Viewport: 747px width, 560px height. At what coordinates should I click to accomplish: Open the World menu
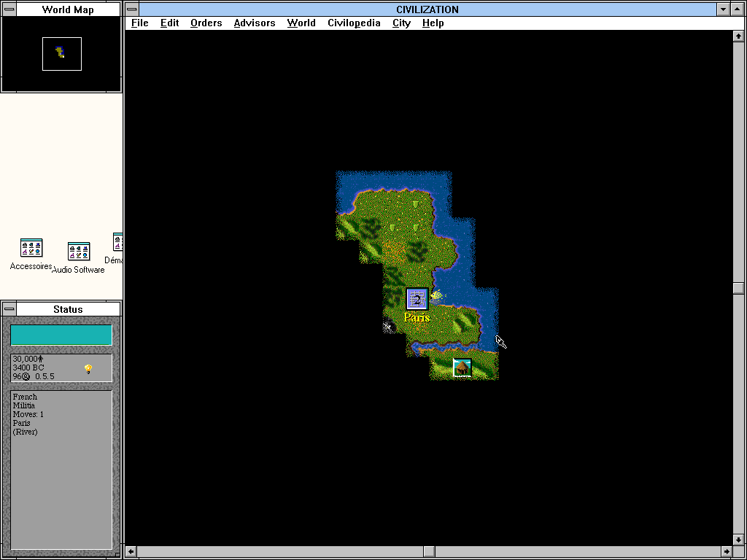pyautogui.click(x=301, y=23)
